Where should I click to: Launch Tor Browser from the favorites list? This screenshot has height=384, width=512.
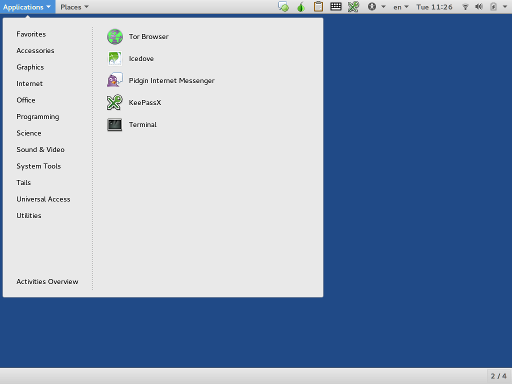pyautogui.click(x=138, y=37)
